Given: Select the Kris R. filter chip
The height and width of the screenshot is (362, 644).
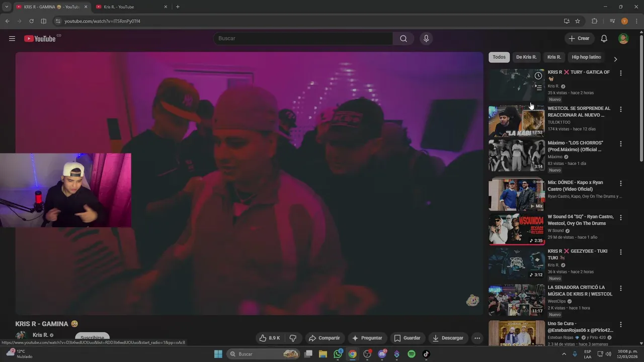Looking at the screenshot, I should (x=554, y=57).
